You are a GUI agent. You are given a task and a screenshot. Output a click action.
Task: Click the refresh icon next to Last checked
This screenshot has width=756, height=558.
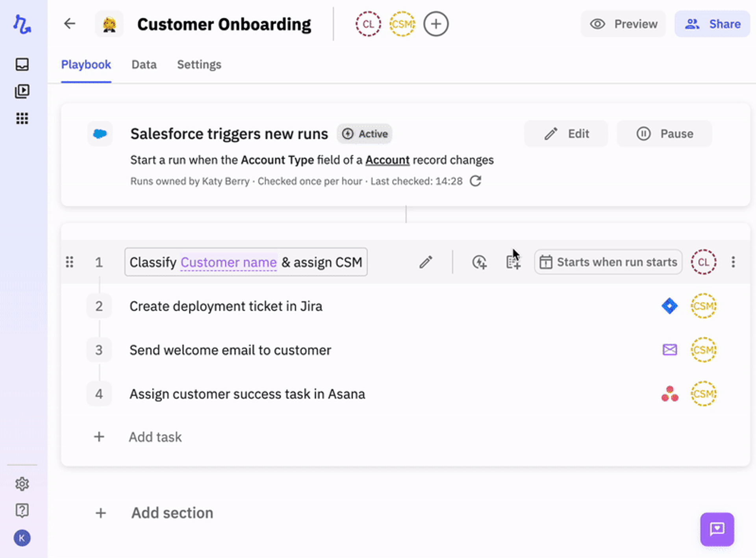coord(475,181)
